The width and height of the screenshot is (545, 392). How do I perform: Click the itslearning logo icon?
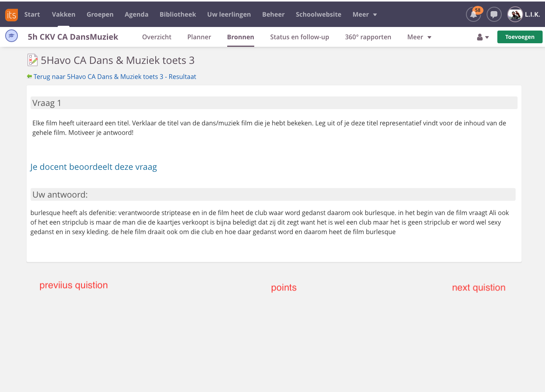tap(11, 15)
